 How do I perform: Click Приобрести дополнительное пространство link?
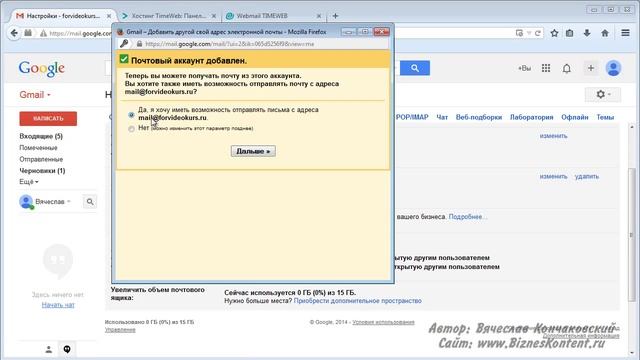pos(358,301)
